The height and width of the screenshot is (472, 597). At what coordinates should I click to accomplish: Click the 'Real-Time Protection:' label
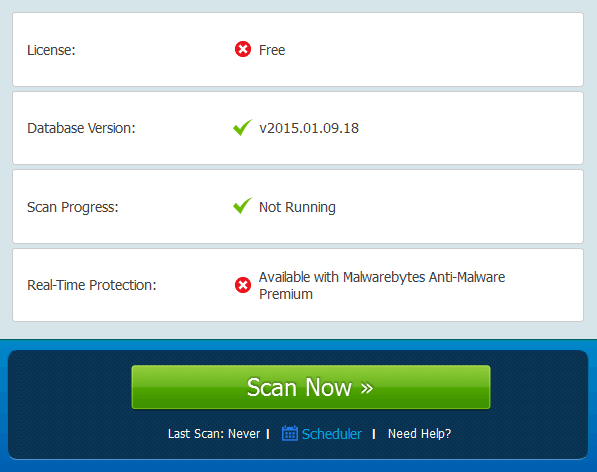pos(92,285)
